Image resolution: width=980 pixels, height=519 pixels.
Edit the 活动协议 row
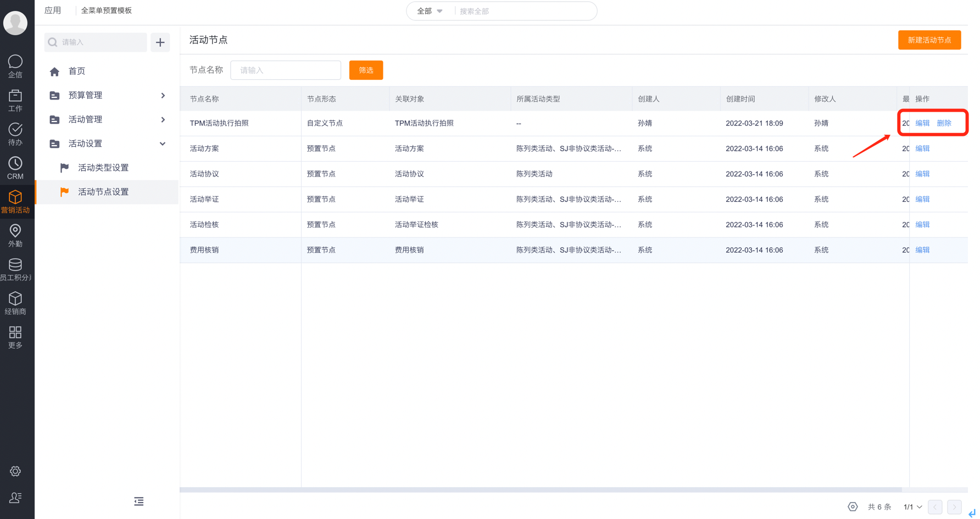click(x=922, y=174)
